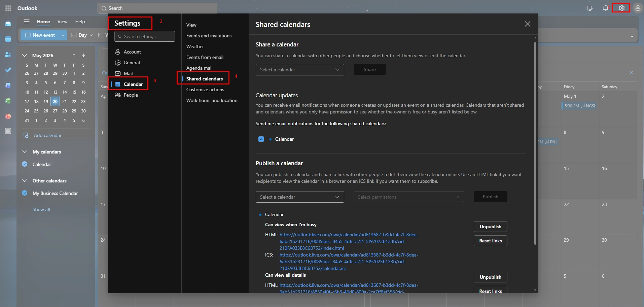The height and width of the screenshot is (307, 644).
Task: Open the To Do checkmark icon in sidebar
Action: tap(8, 70)
